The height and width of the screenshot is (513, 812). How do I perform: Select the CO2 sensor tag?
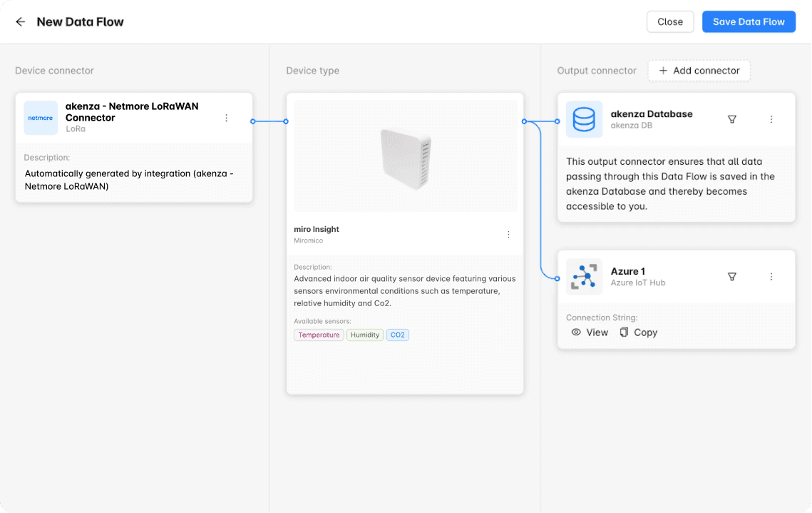397,335
